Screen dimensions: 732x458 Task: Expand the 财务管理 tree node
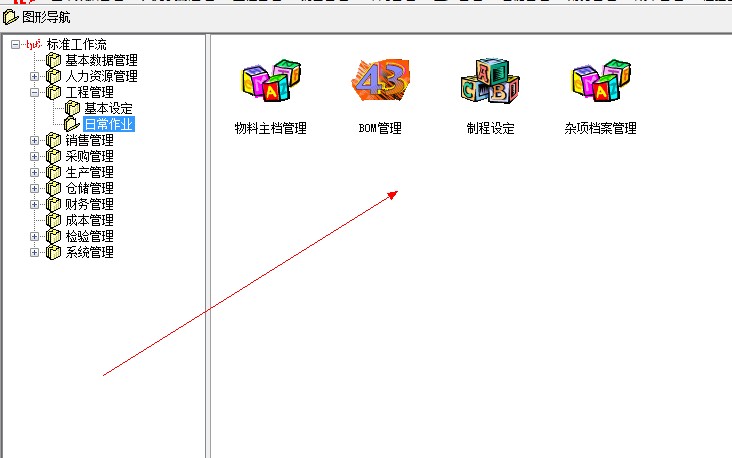tap(34, 204)
